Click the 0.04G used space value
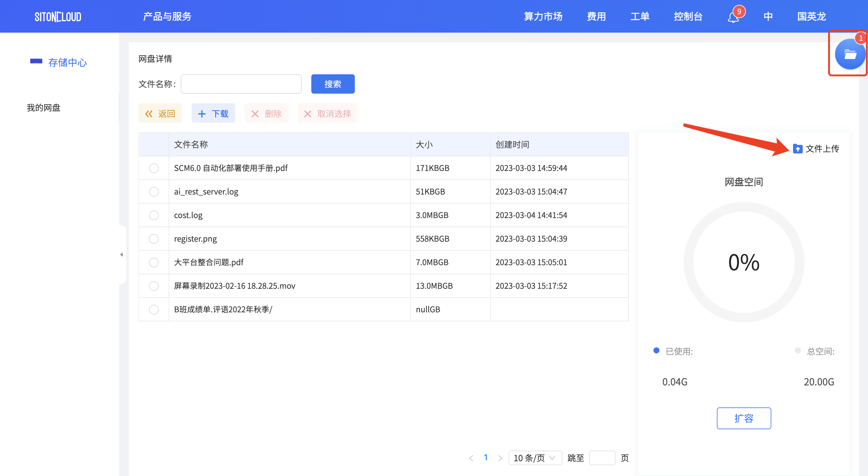The image size is (868, 476). (x=675, y=382)
